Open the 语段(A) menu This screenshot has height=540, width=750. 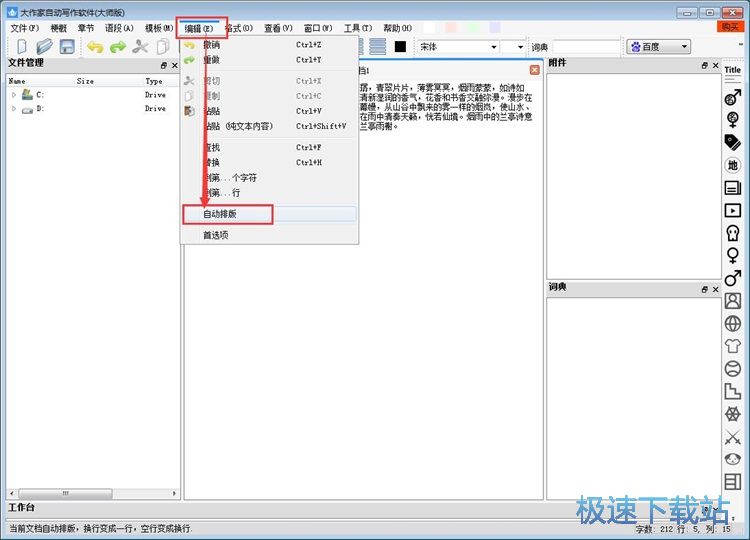(x=119, y=28)
